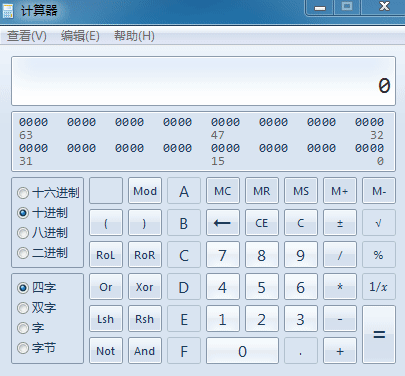The height and width of the screenshot is (376, 405).
Task: Select Qword (四字) size option
Action: (37, 287)
